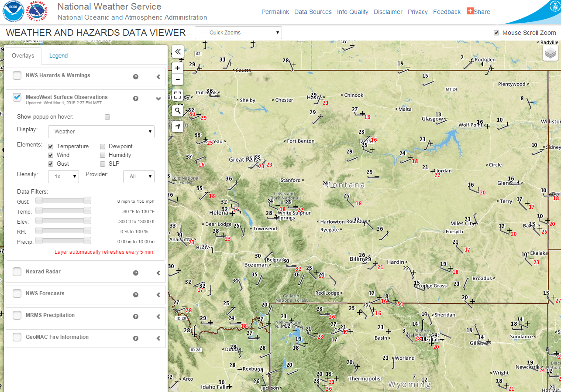Click the National Weather Service title
This screenshot has width=561, height=392.
pyautogui.click(x=109, y=7)
